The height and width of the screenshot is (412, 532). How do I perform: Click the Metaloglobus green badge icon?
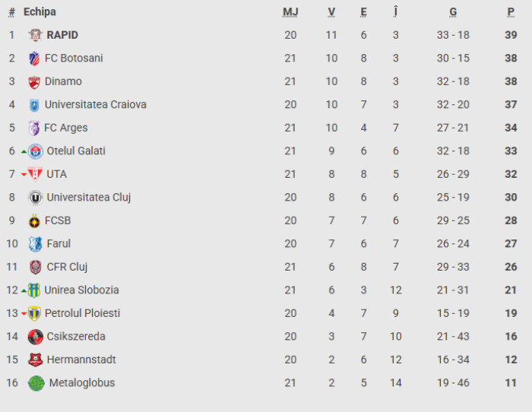click(x=36, y=383)
